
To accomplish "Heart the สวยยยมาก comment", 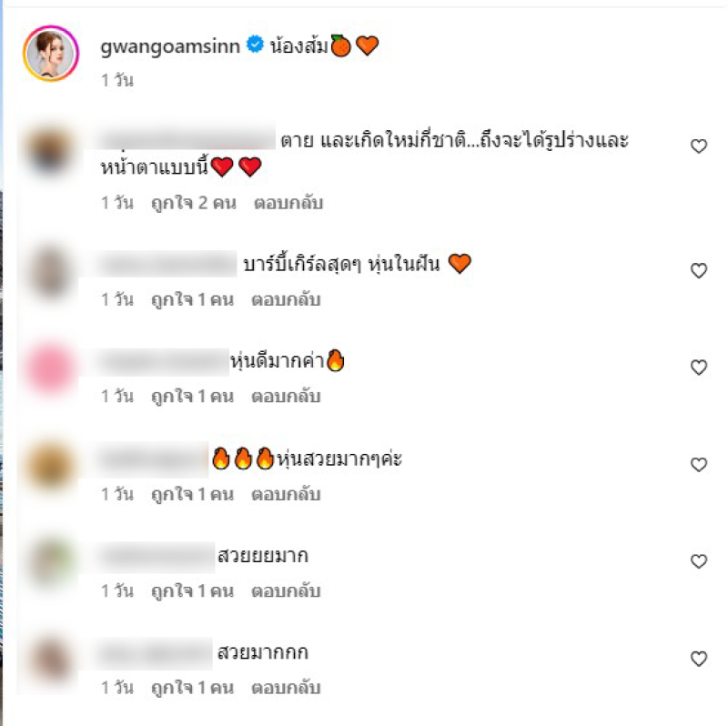I will [698, 561].
